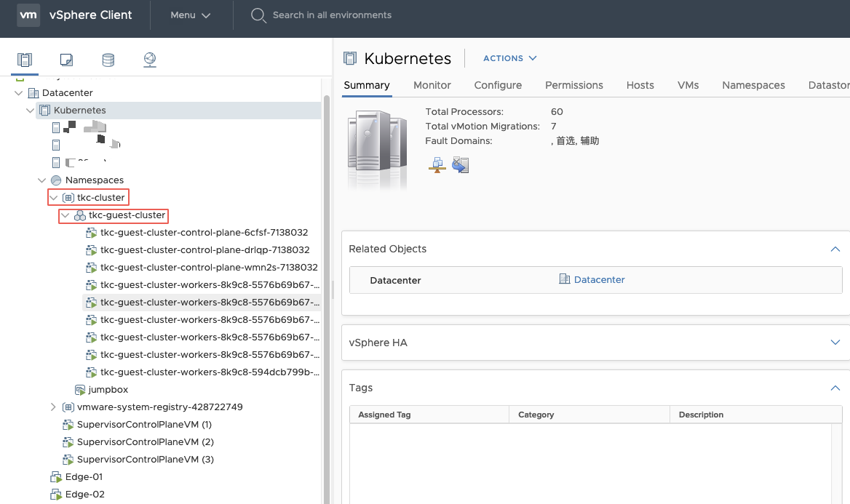The width and height of the screenshot is (850, 504).
Task: Open the Storage view icon
Action: point(108,60)
